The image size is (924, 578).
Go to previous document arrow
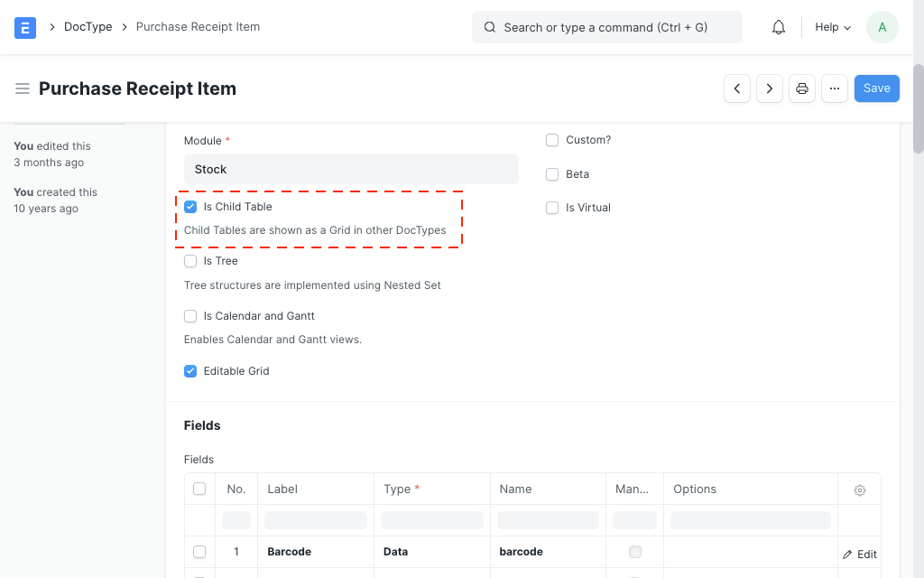tap(737, 89)
